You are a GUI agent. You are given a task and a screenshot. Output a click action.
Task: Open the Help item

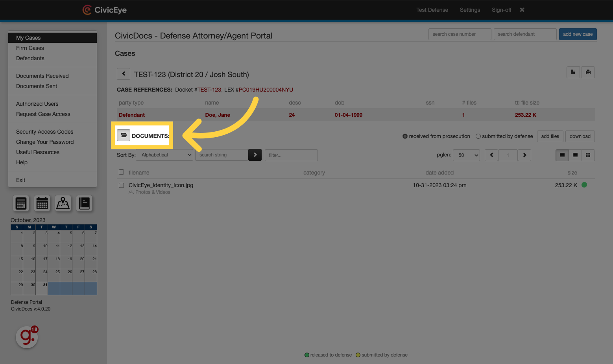(52, 162)
